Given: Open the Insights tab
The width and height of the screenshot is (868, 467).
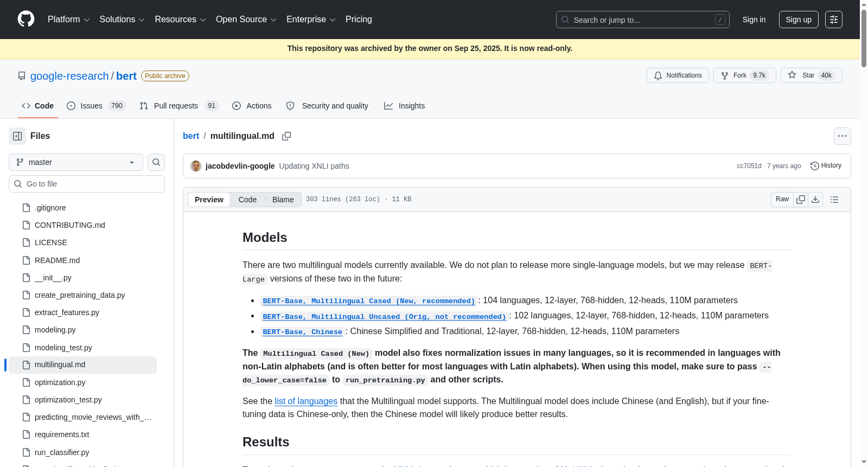Looking at the screenshot, I should (x=404, y=106).
